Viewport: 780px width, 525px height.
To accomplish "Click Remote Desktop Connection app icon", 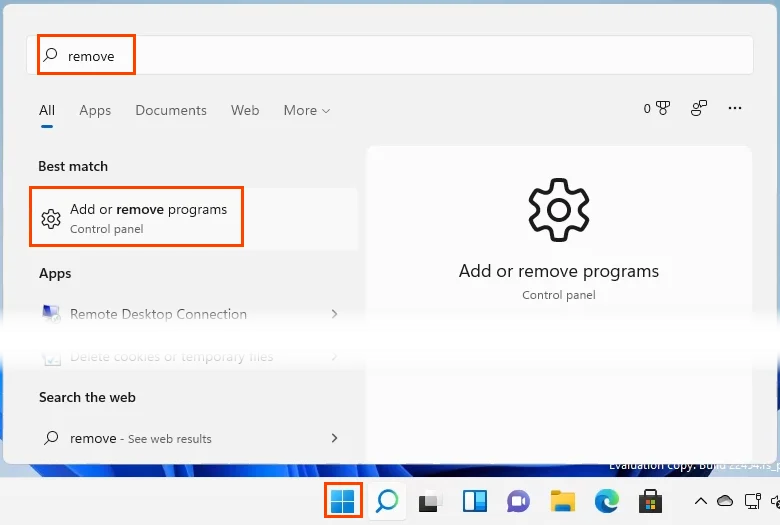I will tap(51, 314).
